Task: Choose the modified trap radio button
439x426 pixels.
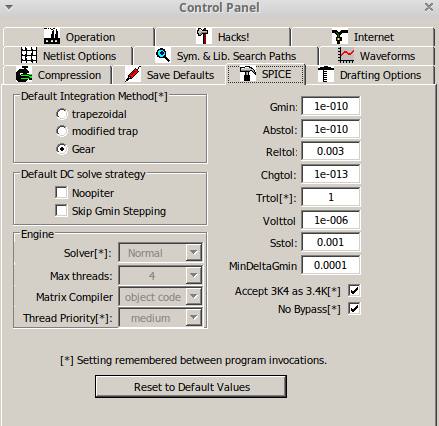Action: (x=62, y=131)
